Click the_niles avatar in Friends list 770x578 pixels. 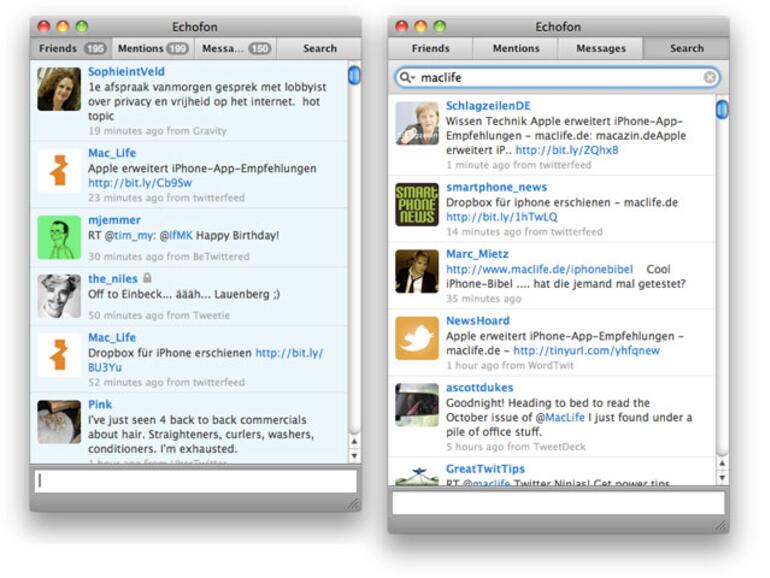click(59, 296)
